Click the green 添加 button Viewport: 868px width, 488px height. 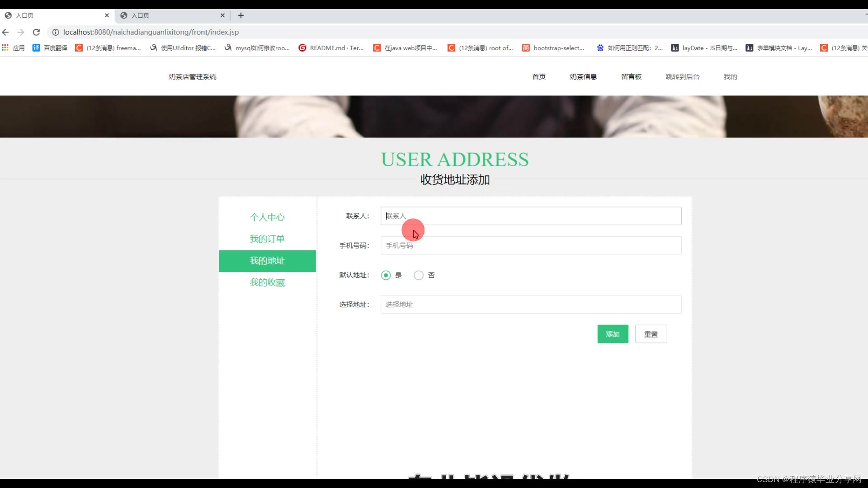(x=613, y=334)
